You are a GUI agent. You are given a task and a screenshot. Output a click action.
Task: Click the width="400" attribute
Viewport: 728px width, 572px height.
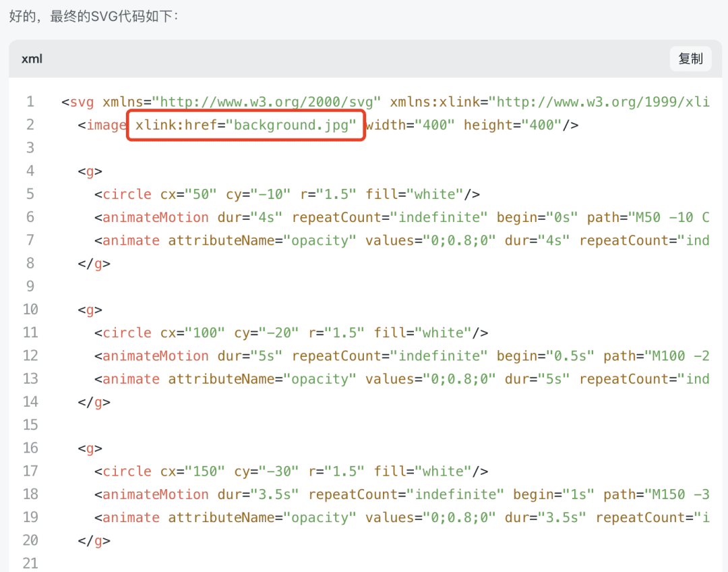tap(410, 125)
